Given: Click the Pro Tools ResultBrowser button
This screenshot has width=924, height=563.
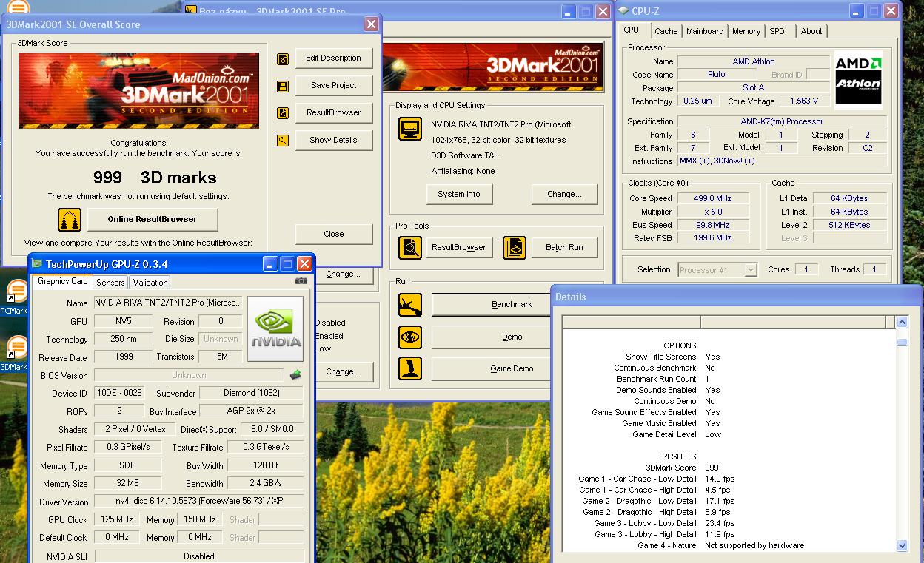Looking at the screenshot, I should click(x=459, y=248).
